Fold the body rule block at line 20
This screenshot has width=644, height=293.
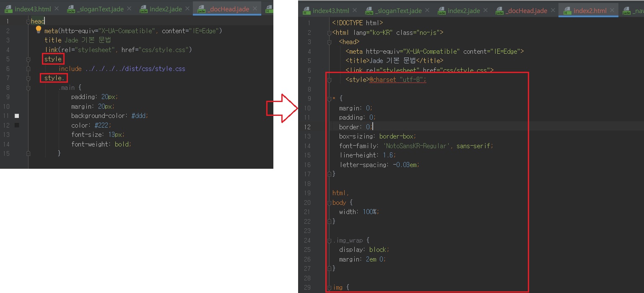point(330,203)
